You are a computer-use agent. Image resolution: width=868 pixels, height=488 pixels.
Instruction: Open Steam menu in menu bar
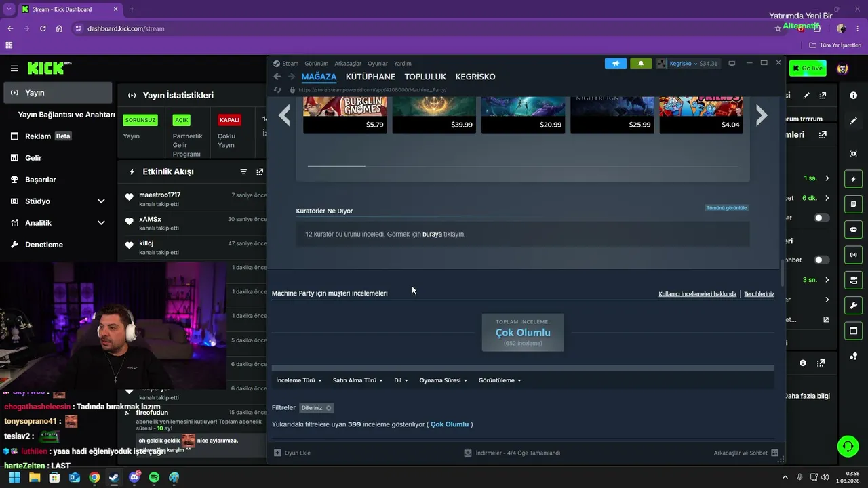coord(290,64)
